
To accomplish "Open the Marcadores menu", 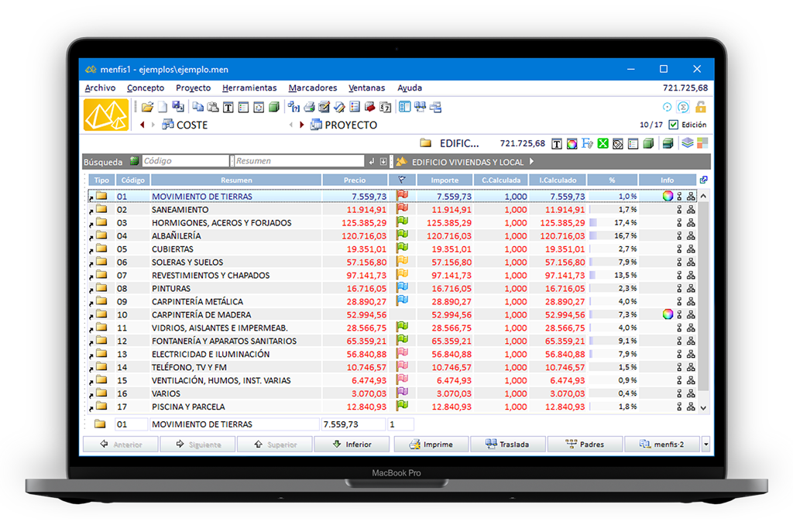I will click(313, 88).
